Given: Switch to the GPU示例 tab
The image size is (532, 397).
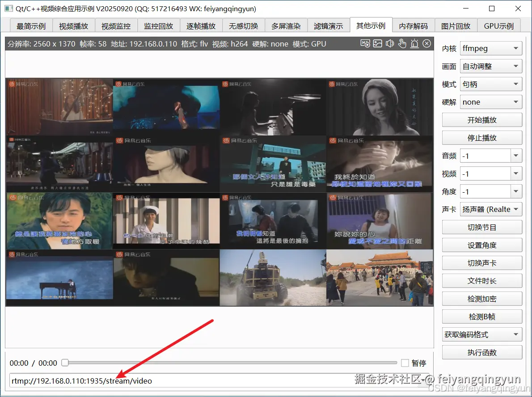Looking at the screenshot, I should tap(499, 26).
